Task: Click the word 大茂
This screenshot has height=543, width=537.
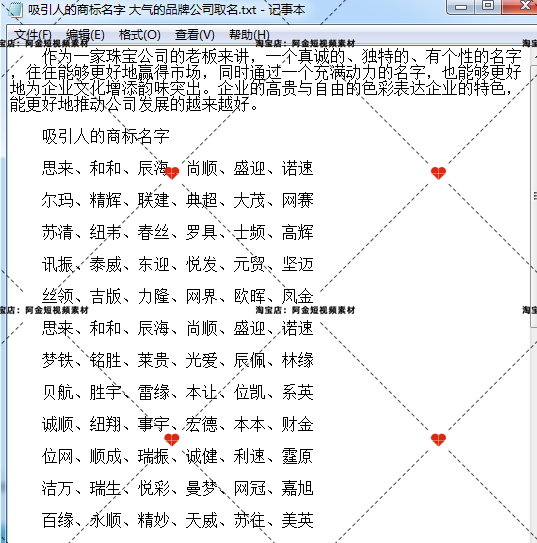Action: [x=249, y=200]
